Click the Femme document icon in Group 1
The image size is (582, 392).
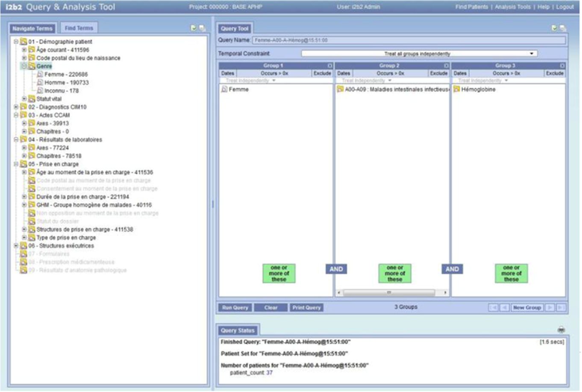coord(224,89)
